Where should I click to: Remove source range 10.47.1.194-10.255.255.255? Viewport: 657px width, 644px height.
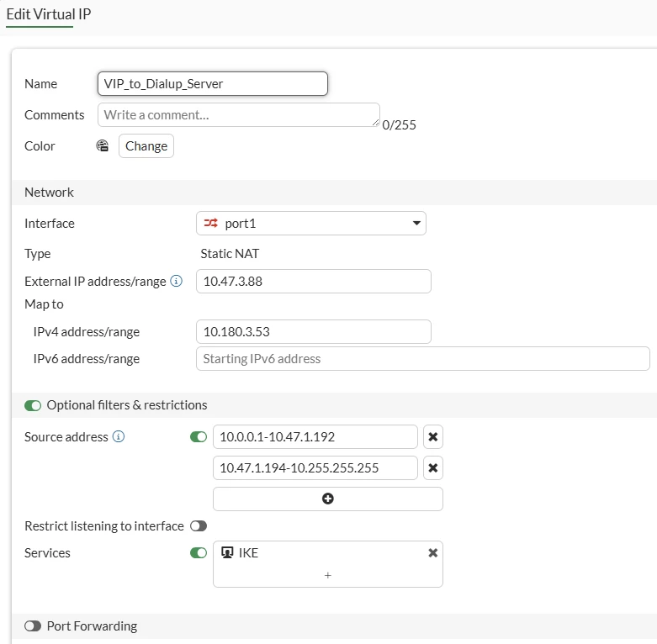[x=433, y=467]
